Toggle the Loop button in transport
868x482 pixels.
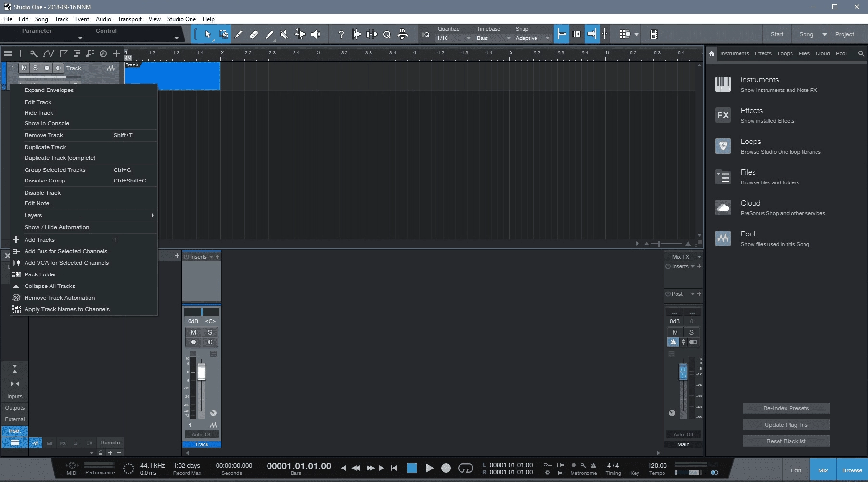tap(465, 468)
